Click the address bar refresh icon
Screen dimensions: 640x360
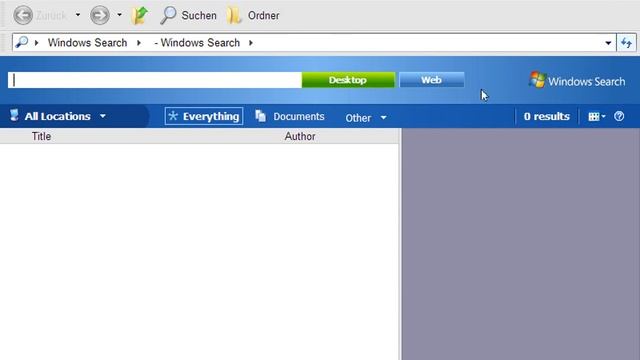tap(626, 42)
